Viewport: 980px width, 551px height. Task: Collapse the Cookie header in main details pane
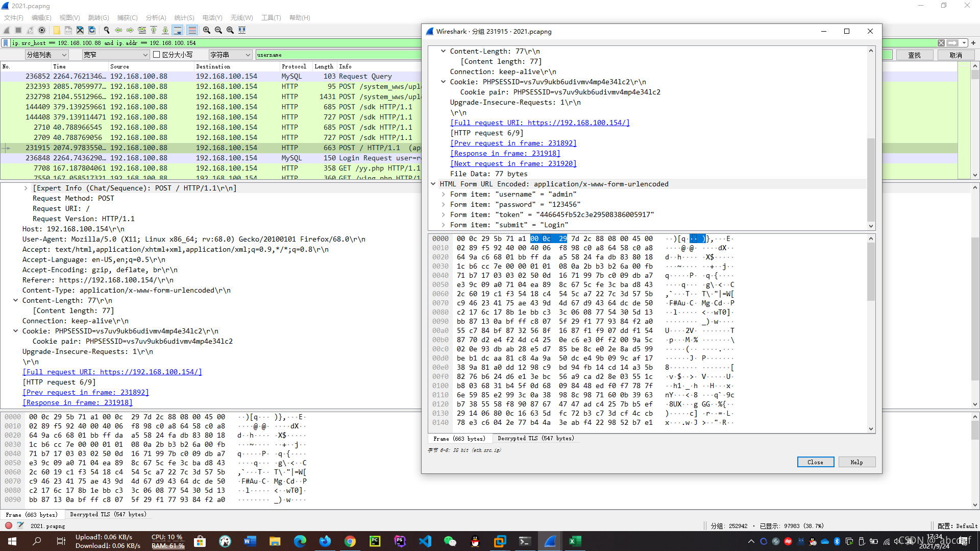tap(15, 331)
